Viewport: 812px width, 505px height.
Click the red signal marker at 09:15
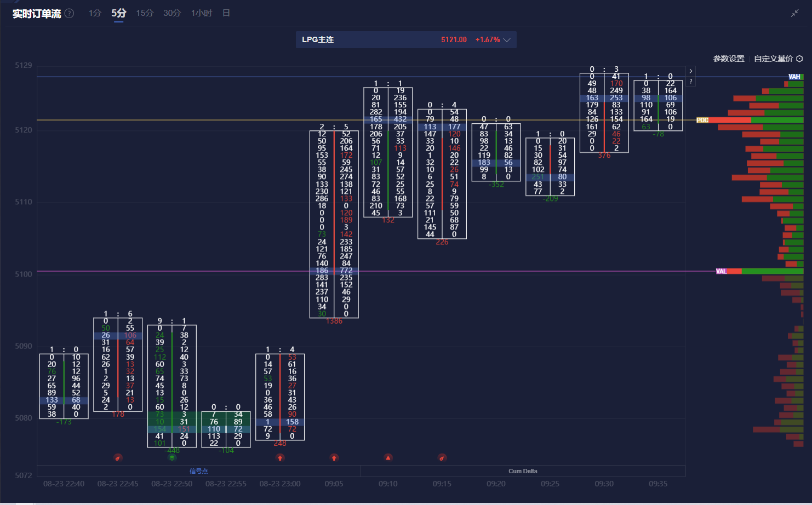coord(442,457)
